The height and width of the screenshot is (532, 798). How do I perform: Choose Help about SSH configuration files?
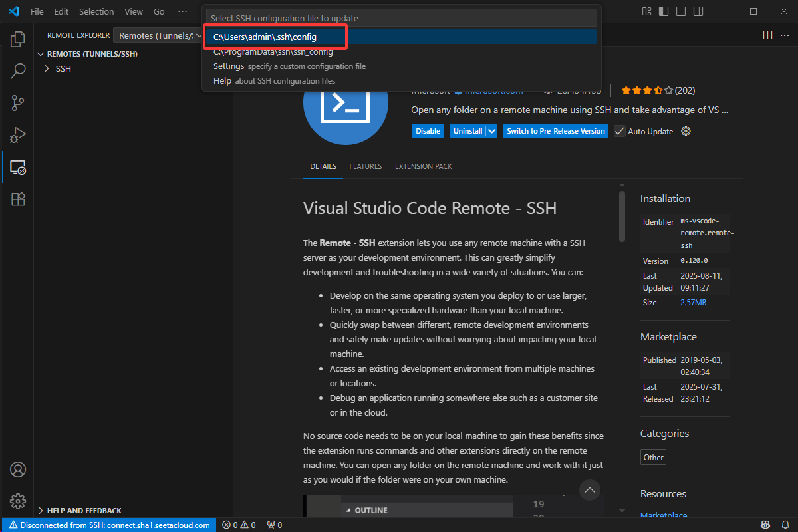point(401,81)
